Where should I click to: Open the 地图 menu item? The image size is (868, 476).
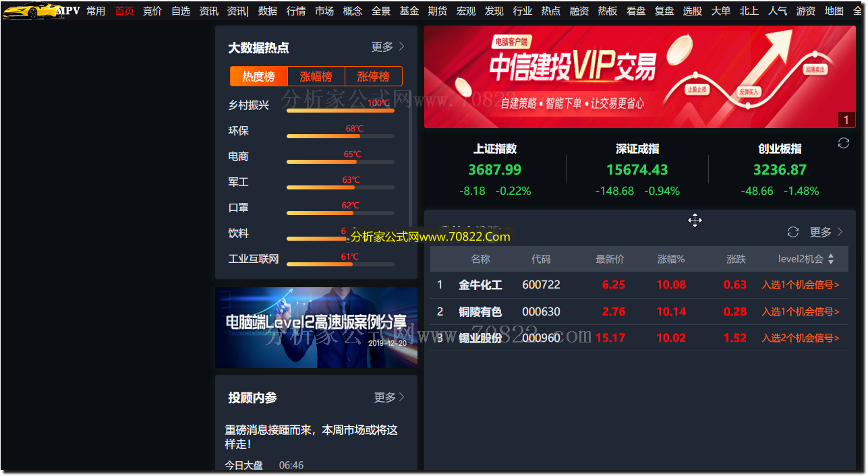click(x=834, y=11)
